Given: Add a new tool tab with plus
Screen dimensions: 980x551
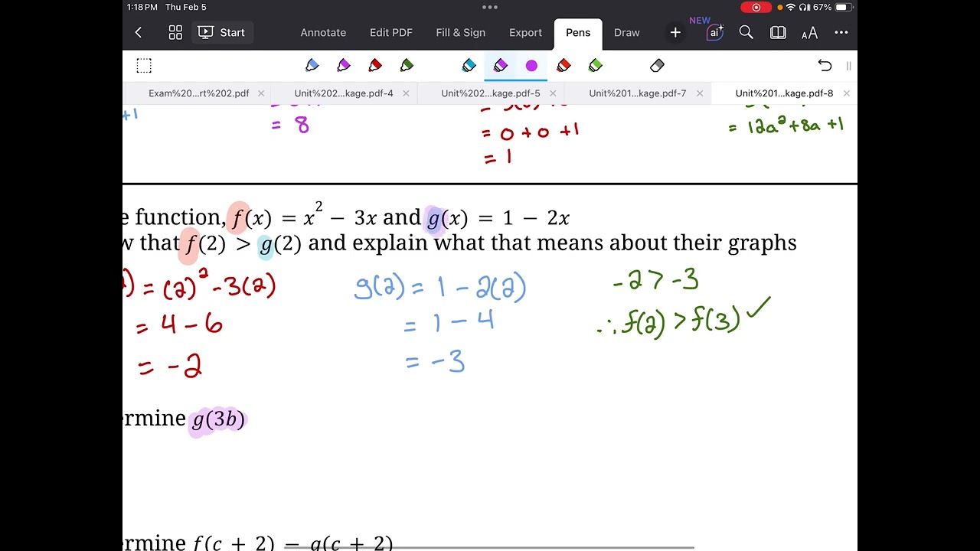Looking at the screenshot, I should [675, 32].
